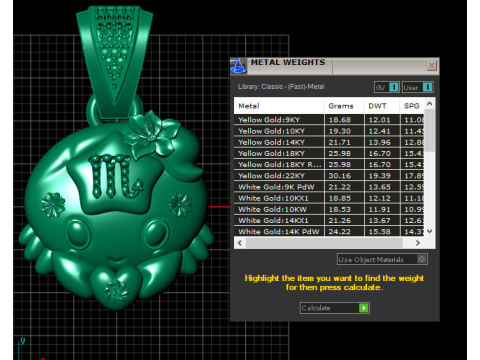480x360 pixels.
Task: Click the table's up scroll arrow
Action: [x=429, y=104]
